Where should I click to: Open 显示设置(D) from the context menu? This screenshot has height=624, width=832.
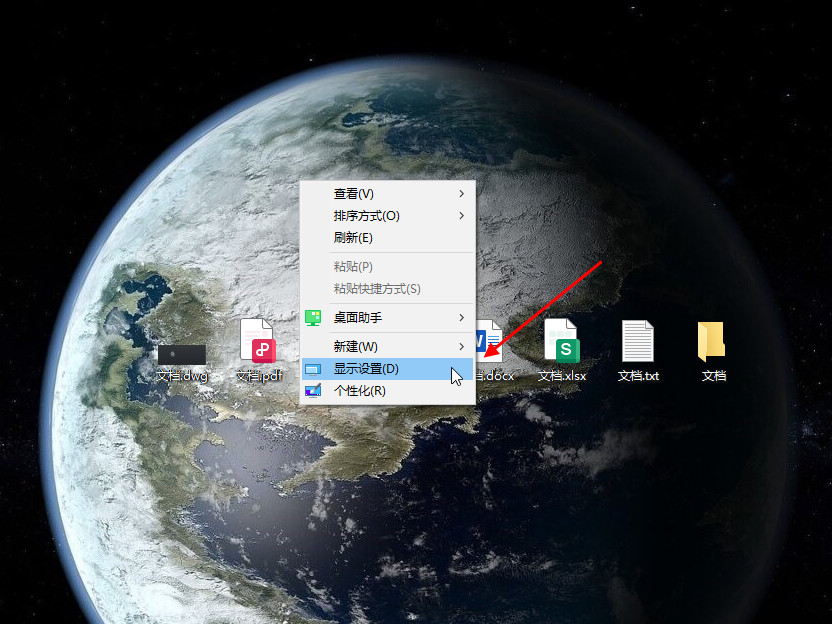366,369
